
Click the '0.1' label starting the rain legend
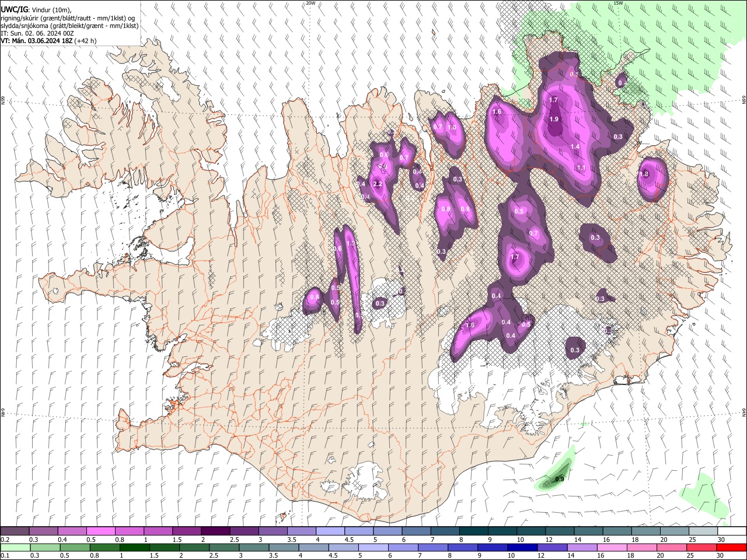[x=5, y=555]
